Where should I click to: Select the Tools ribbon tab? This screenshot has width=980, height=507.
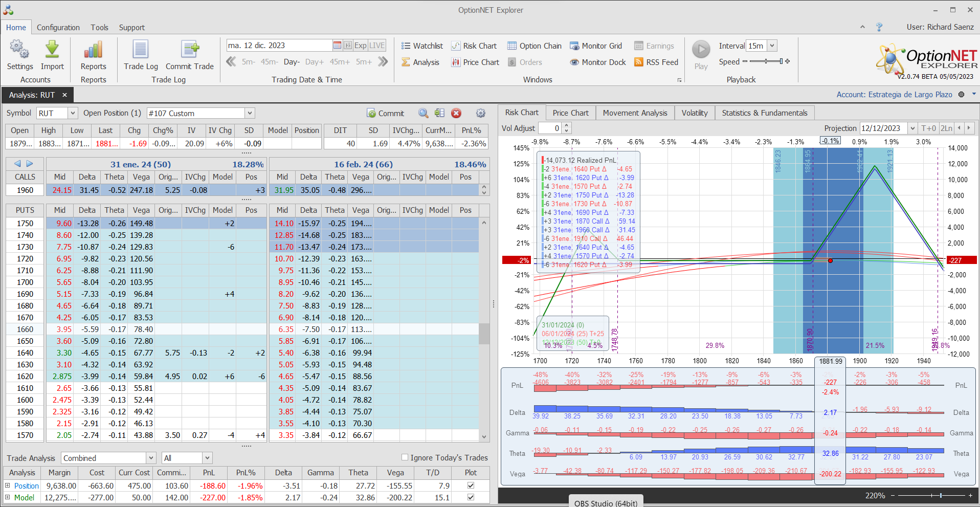99,28
